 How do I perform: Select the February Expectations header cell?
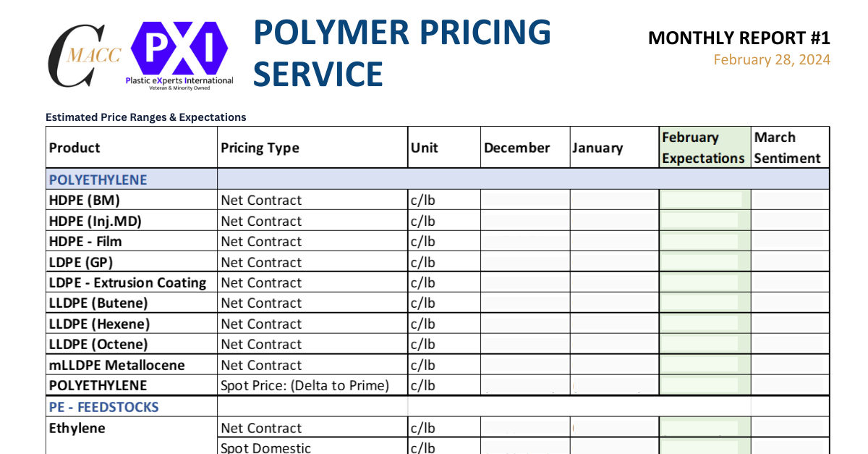pyautogui.click(x=703, y=148)
